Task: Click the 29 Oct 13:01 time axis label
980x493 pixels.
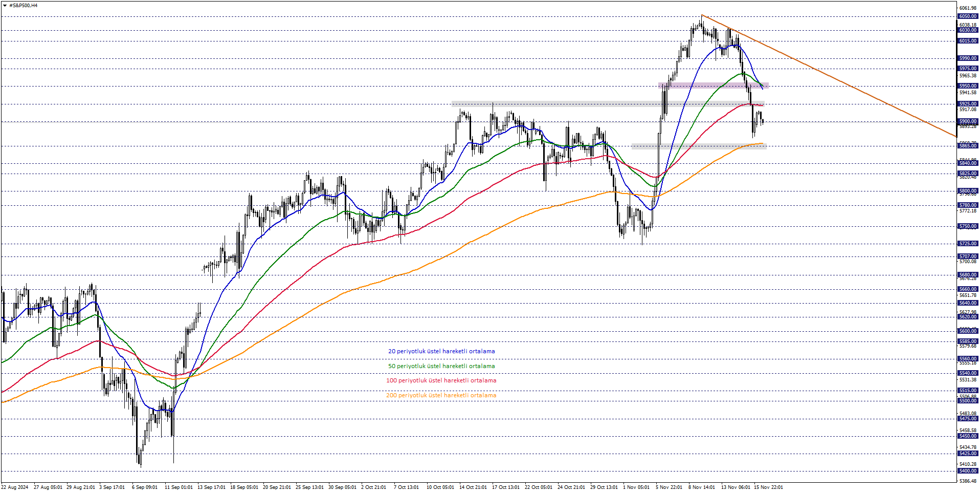Action: click(604, 487)
